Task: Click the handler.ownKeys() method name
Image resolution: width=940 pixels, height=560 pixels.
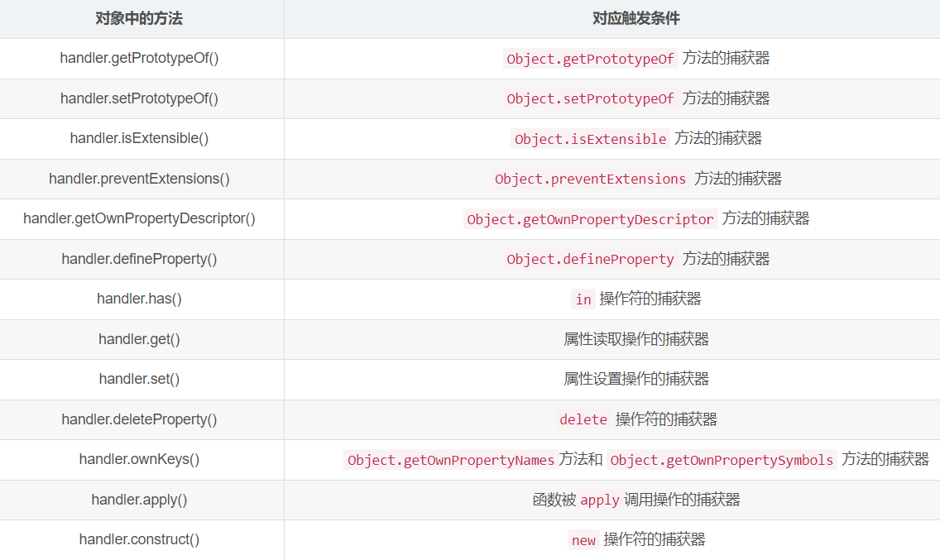Action: [x=139, y=459]
